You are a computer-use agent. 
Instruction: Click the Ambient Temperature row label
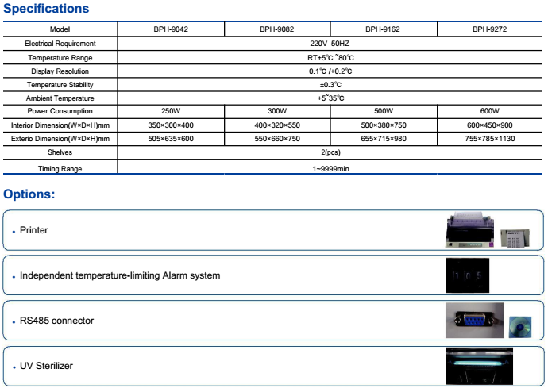pyautogui.click(x=60, y=98)
